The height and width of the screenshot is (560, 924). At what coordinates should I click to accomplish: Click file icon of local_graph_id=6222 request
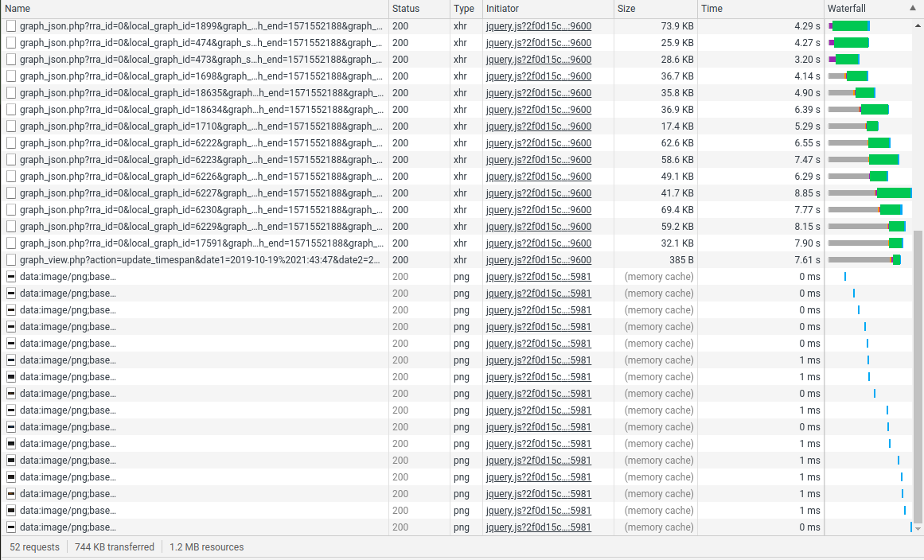[10, 142]
